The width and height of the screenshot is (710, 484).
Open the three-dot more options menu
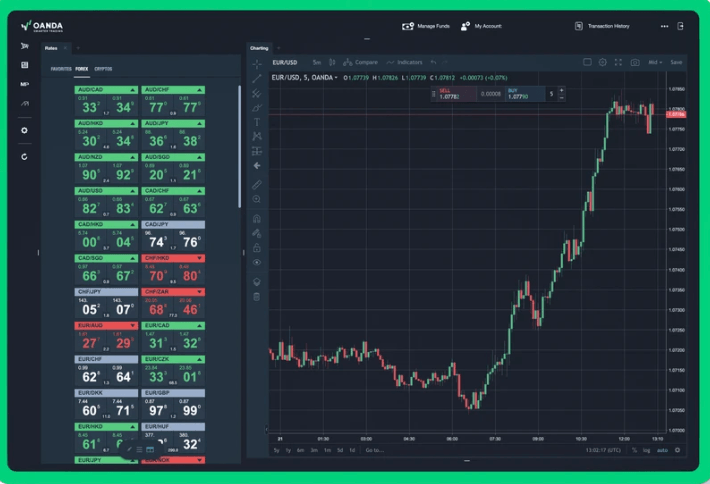coord(664,26)
